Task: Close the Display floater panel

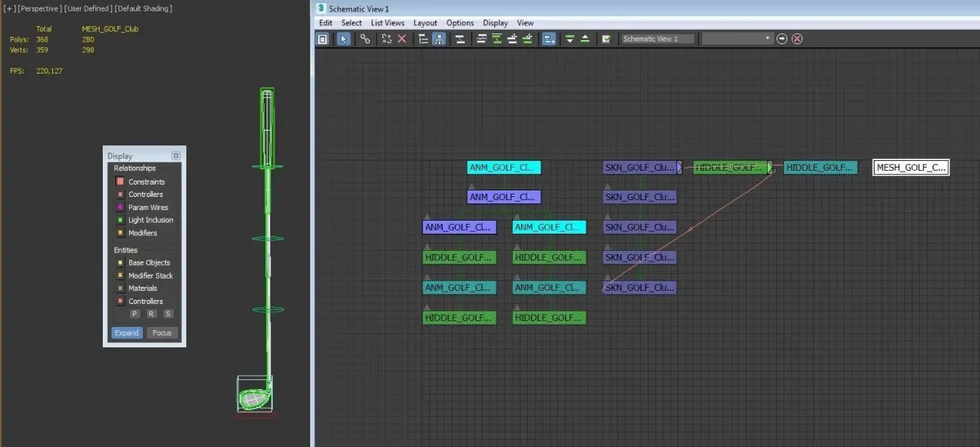Action: [x=176, y=155]
